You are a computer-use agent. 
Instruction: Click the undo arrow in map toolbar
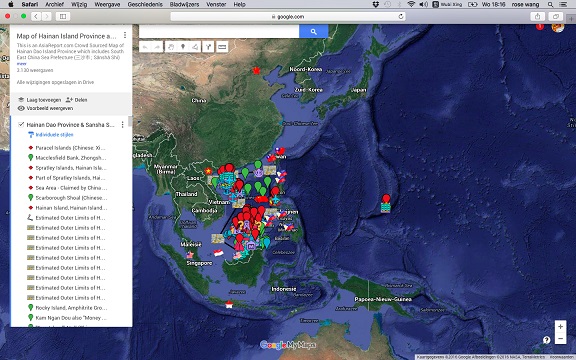145,47
